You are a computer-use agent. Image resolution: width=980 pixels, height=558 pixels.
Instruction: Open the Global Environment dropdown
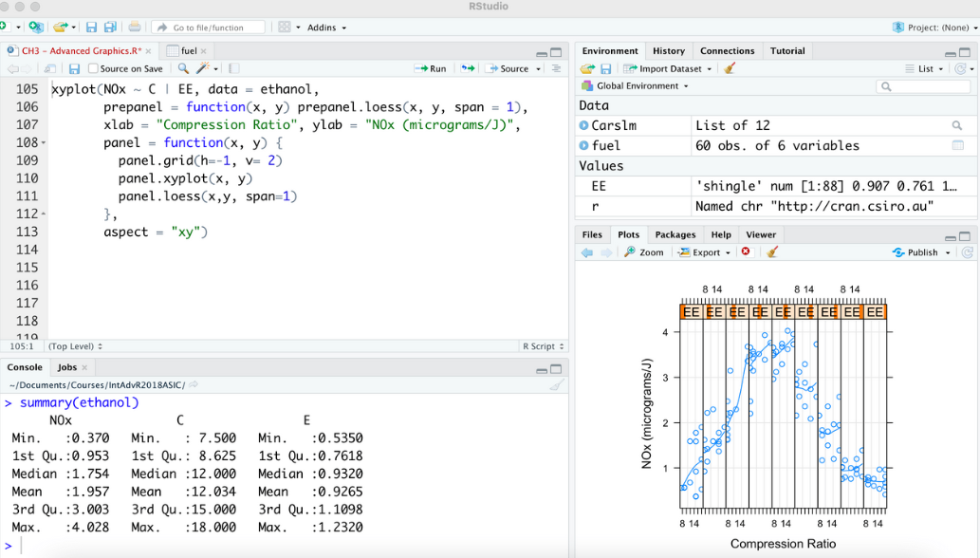(x=636, y=86)
